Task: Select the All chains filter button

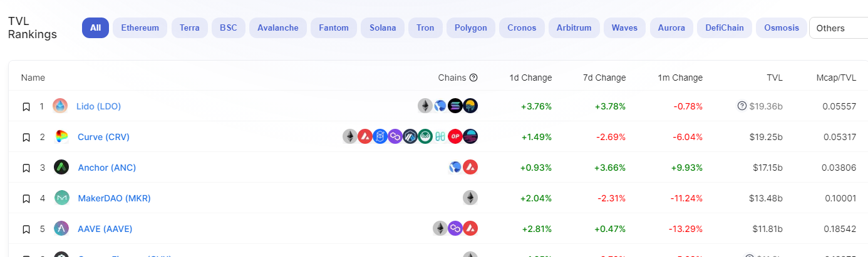Action: click(95, 28)
